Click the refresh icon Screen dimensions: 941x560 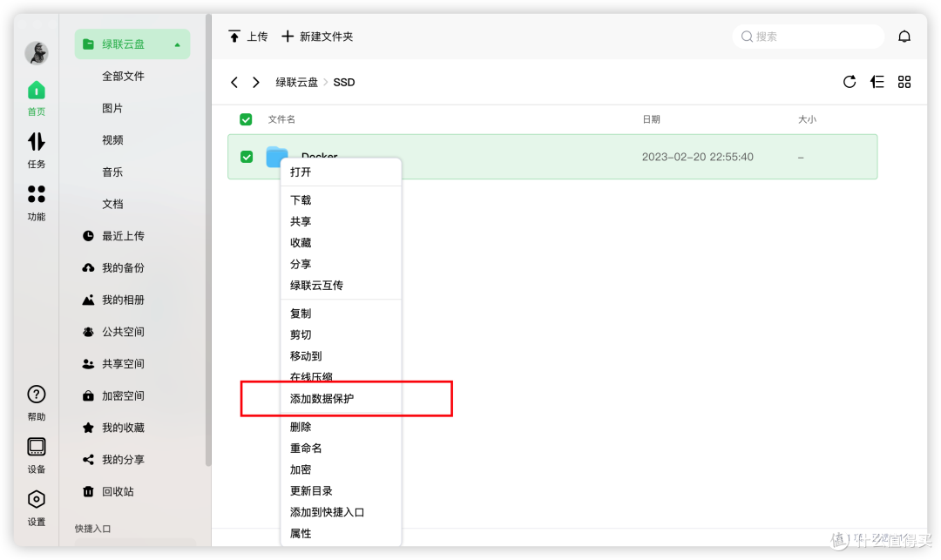click(x=850, y=82)
